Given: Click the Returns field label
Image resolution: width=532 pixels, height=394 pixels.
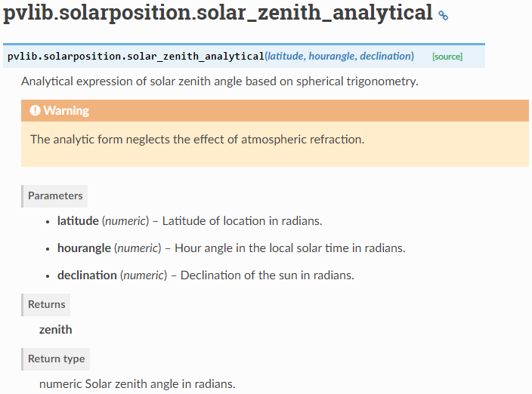Looking at the screenshot, I should (x=47, y=304).
